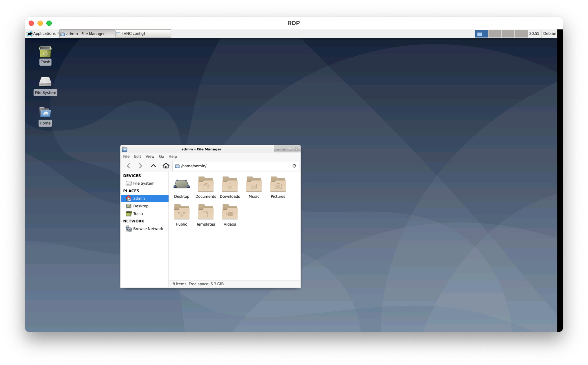Image resolution: width=588 pixels, height=365 pixels.
Task: Select Trash in the Places sidebar
Action: tap(138, 213)
